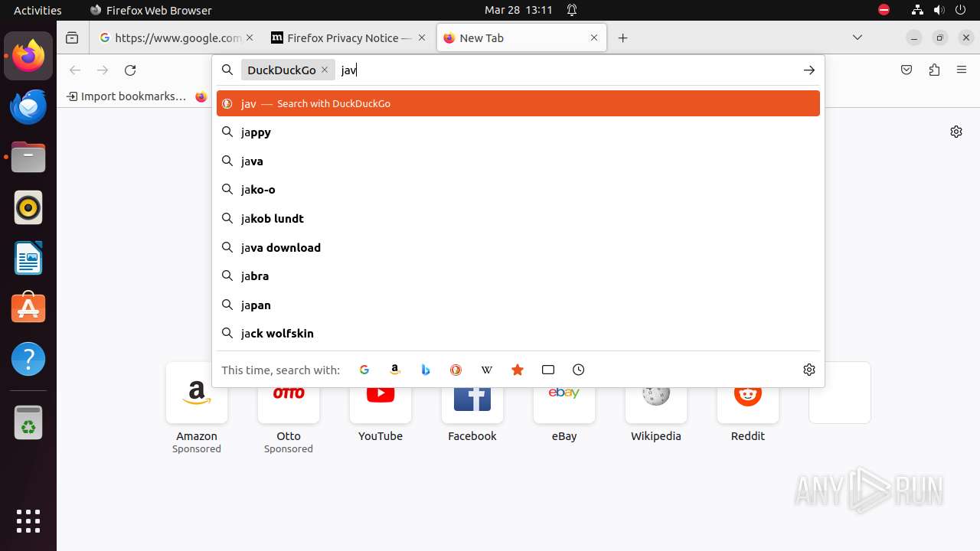Image resolution: width=980 pixels, height=551 pixels.
Task: Choose the 'jack wolfskin' suggestion
Action: tap(518, 334)
